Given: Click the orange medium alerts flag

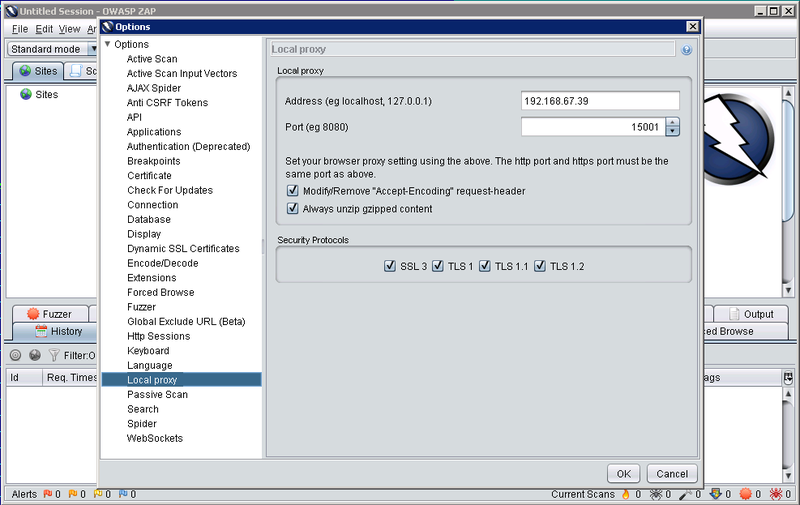Looking at the screenshot, I should click(73, 494).
